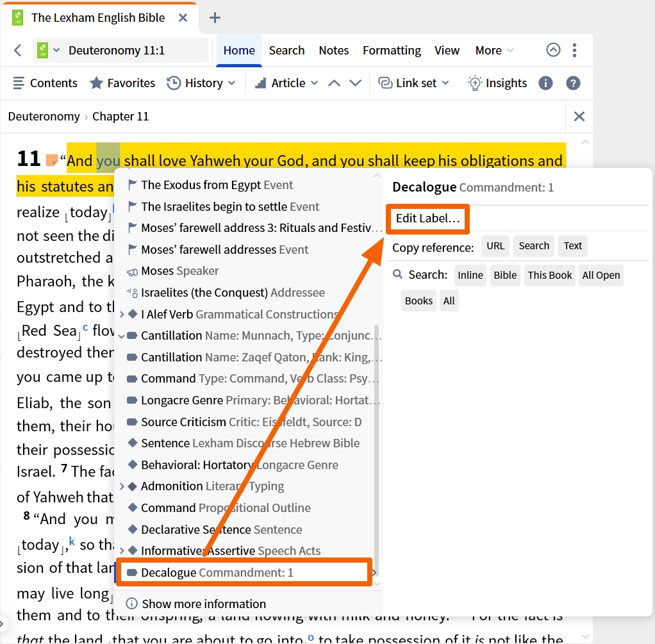Select The Israelites begin to settle Event

click(x=248, y=206)
